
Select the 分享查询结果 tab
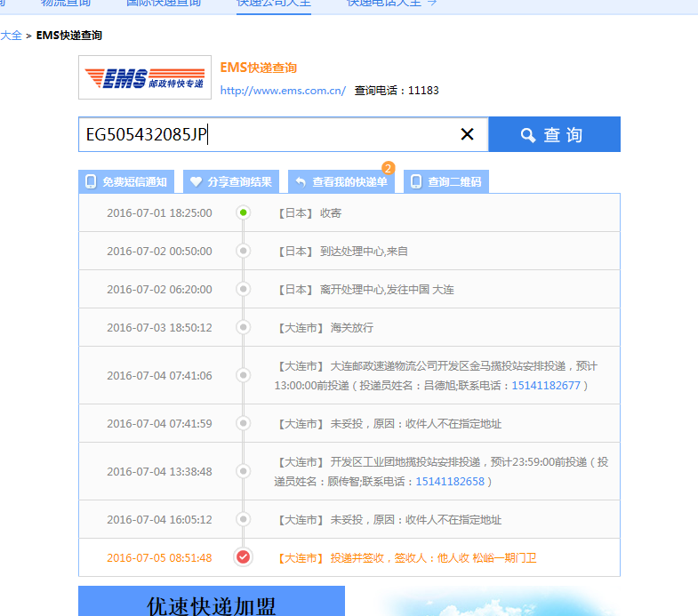231,181
